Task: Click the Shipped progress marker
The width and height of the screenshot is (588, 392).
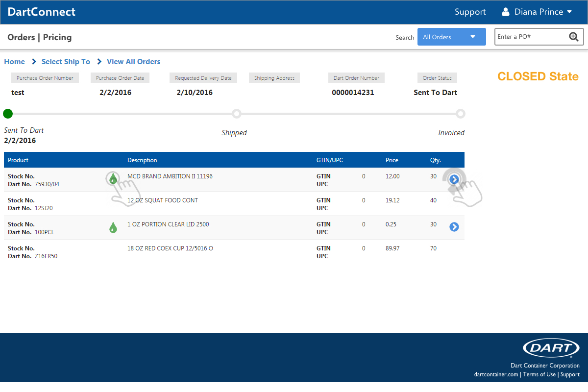Action: pos(237,114)
